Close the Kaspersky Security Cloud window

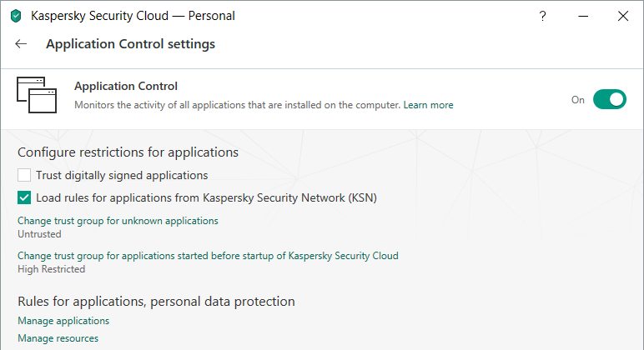pos(623,16)
